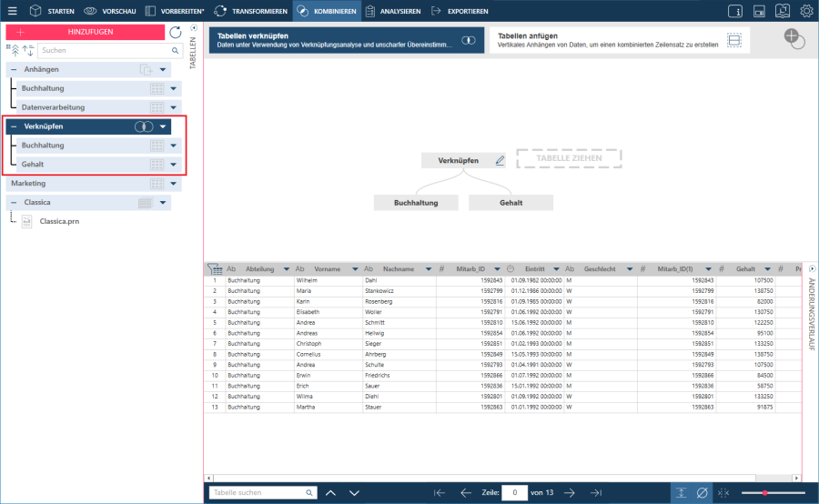This screenshot has width=819, height=504.
Task: Click the join circles icon on Verknüpfen row
Action: pos(144,126)
